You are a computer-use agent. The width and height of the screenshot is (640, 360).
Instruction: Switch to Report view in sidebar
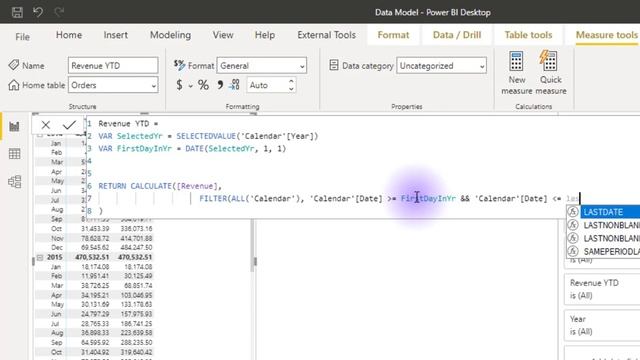pos(15,126)
